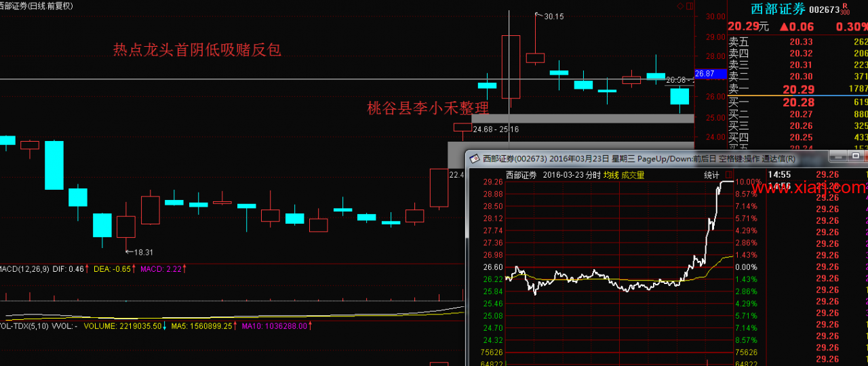Click the split-panel square icon above the price axis
868x366 pixels.
690,5
